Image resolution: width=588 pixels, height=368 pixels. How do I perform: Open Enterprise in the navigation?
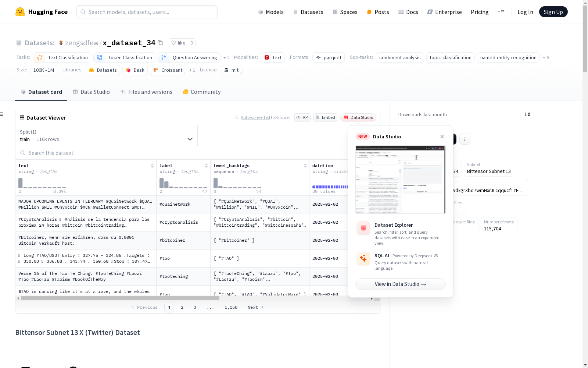point(444,12)
